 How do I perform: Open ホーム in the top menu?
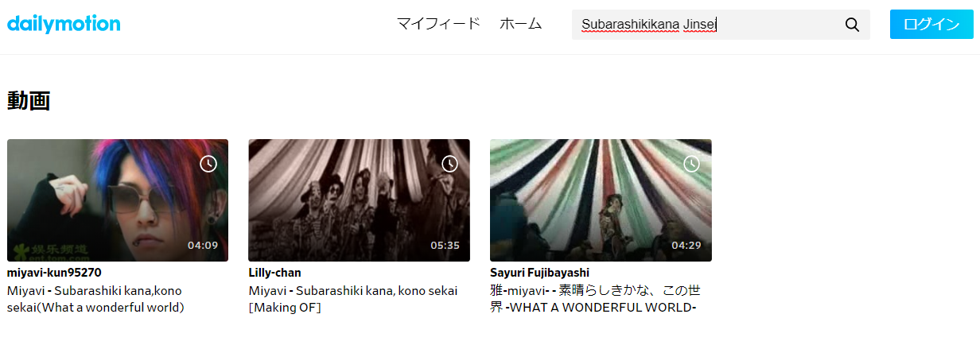[521, 24]
